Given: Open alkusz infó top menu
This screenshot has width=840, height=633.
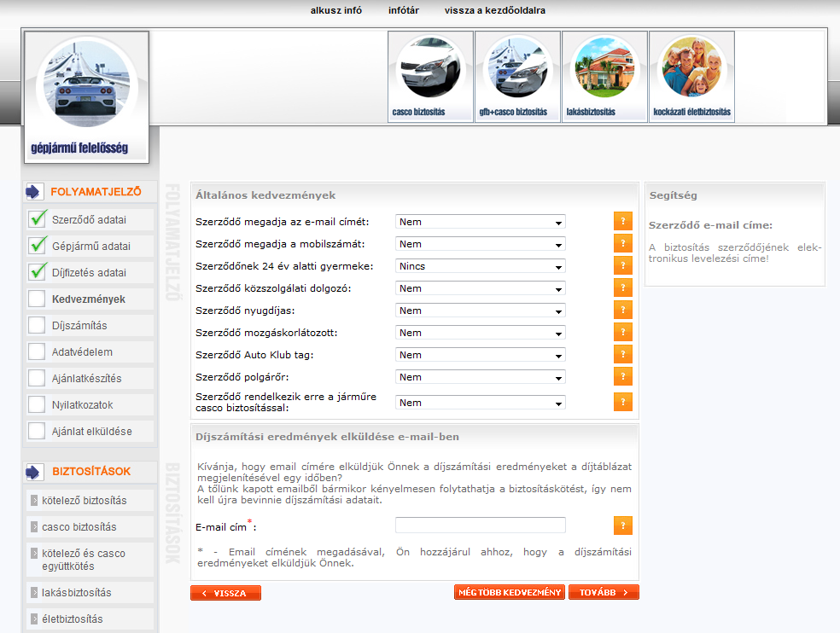Looking at the screenshot, I should (x=335, y=10).
